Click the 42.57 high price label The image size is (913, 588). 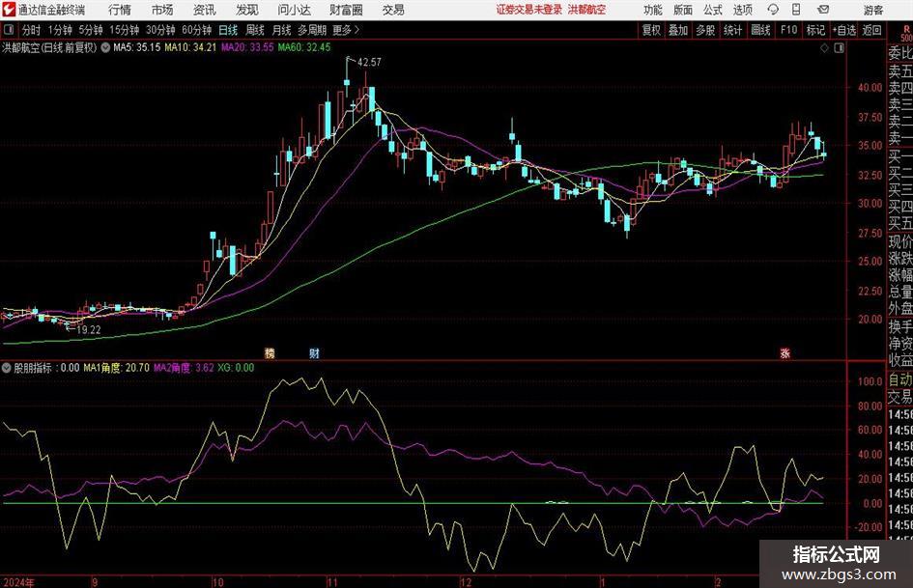pyautogui.click(x=369, y=63)
